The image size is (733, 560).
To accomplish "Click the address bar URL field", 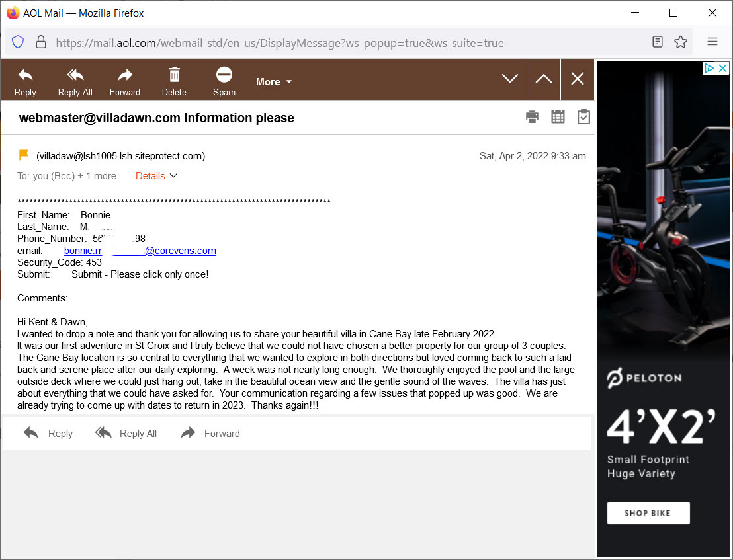I will (x=331, y=43).
